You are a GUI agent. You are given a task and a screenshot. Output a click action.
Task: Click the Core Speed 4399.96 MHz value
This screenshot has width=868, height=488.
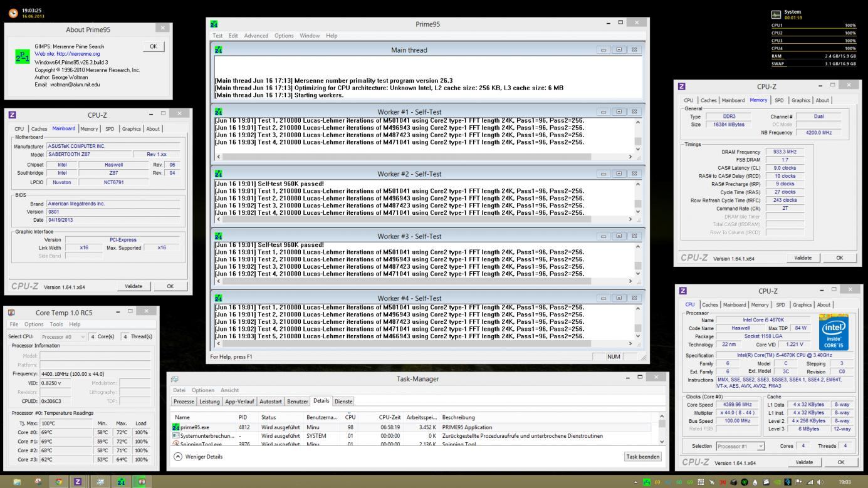coord(736,405)
